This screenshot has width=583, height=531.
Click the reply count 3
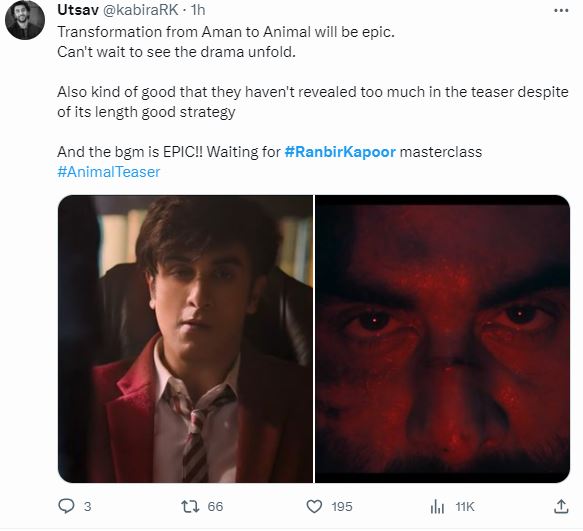tap(87, 506)
